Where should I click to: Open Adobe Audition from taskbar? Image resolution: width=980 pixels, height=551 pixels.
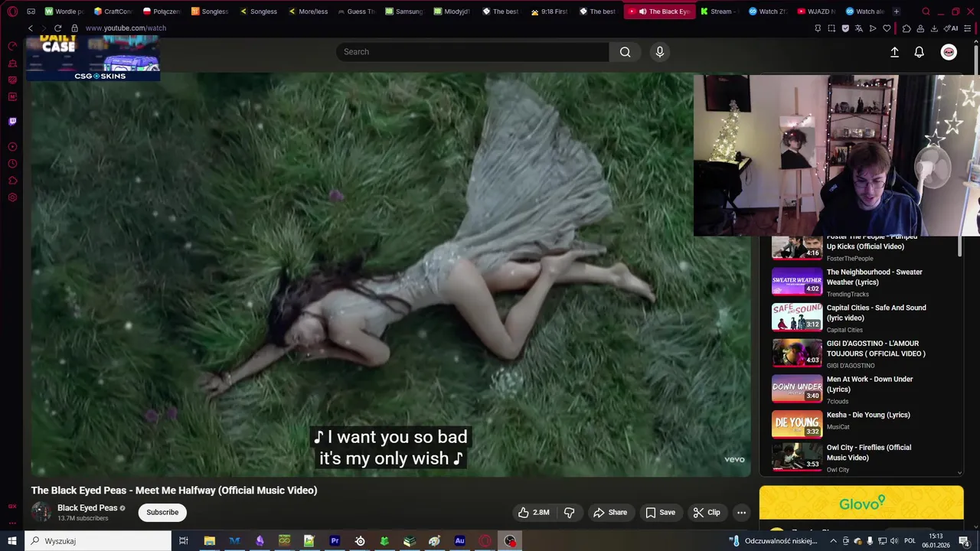pos(459,541)
